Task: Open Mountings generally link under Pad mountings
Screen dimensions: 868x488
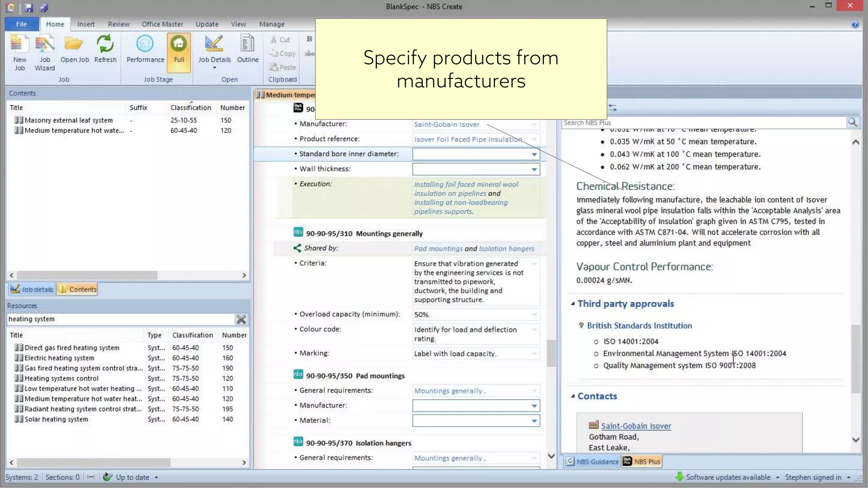Action: [x=448, y=391]
